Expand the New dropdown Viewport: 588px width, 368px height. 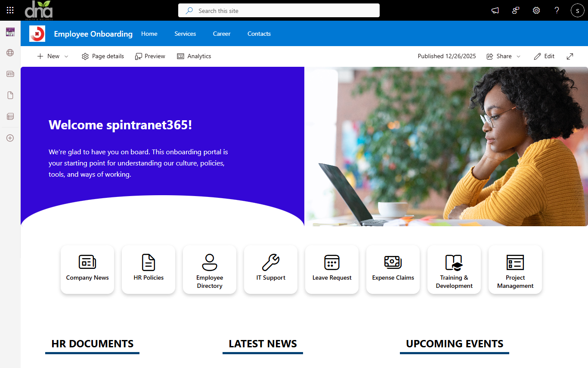pyautogui.click(x=66, y=56)
